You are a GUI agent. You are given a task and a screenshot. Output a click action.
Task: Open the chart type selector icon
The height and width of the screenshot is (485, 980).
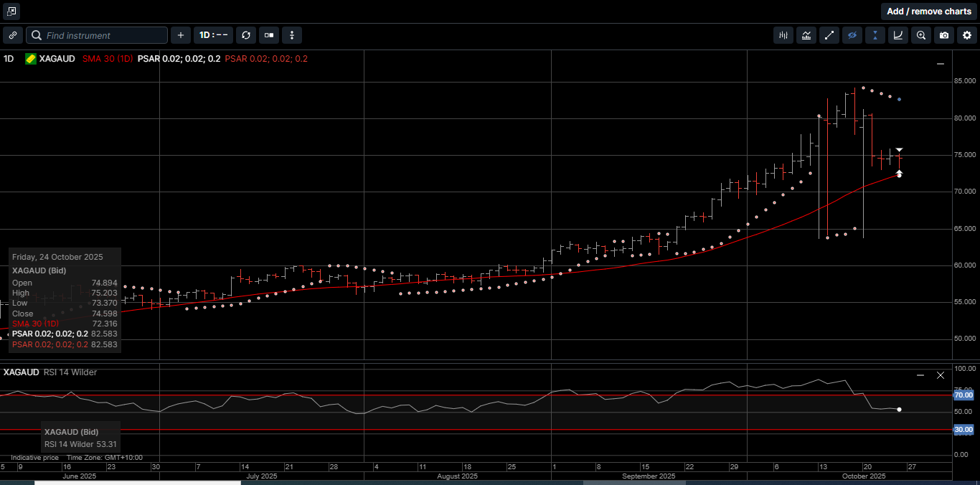(783, 35)
